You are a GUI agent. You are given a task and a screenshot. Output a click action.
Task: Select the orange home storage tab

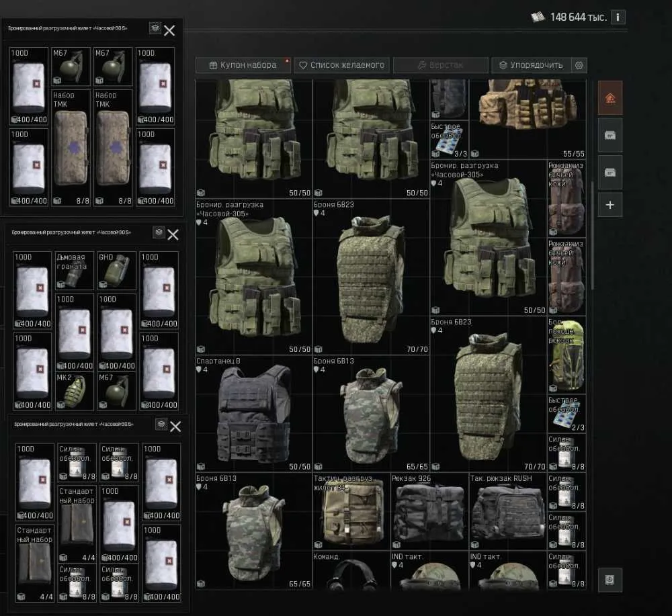tap(610, 97)
